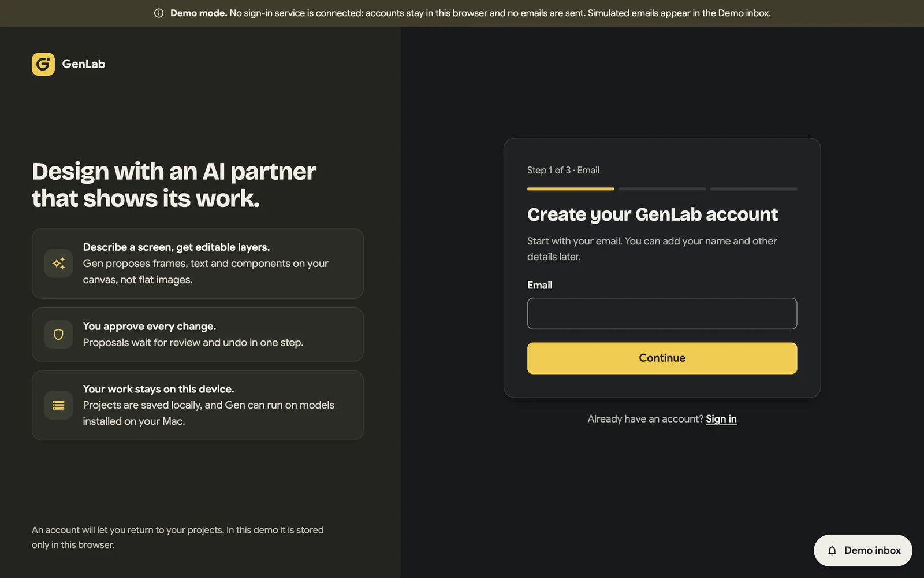Click "You approve every change." title

[x=150, y=327]
